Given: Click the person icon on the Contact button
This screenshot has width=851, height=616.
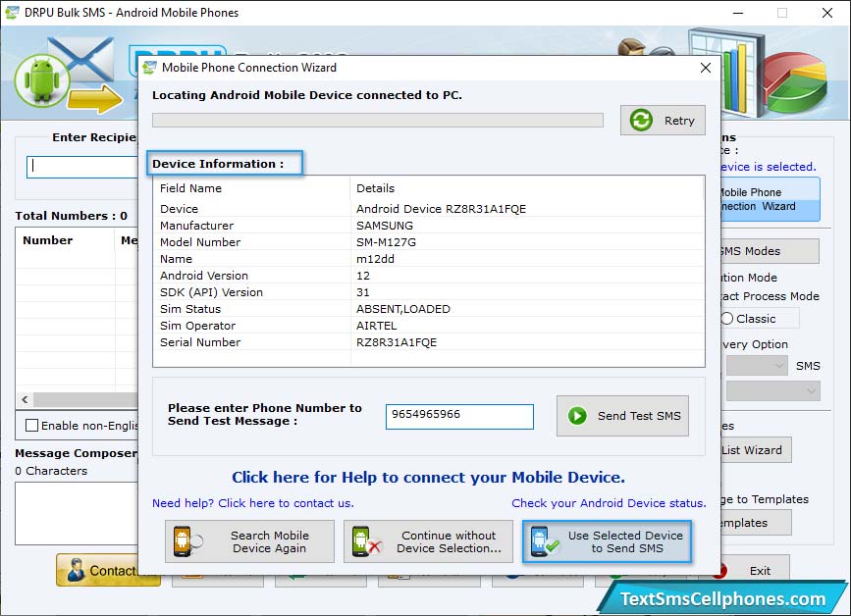Looking at the screenshot, I should (x=76, y=570).
